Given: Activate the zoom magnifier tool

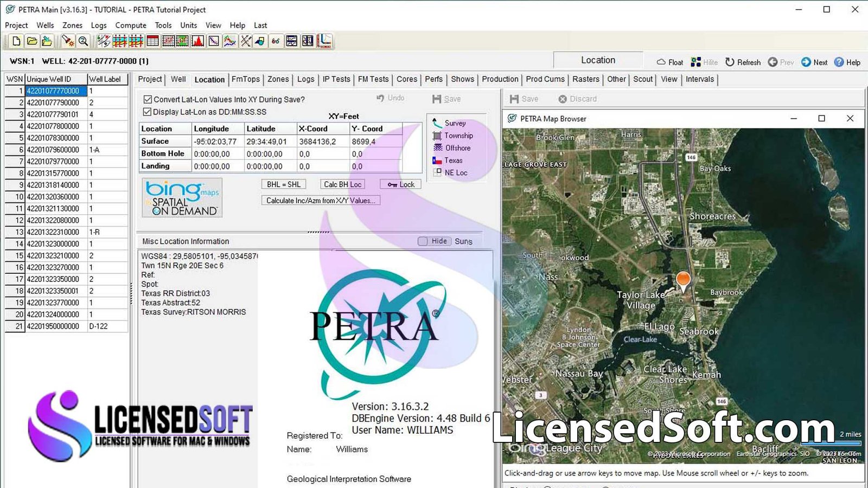Looking at the screenshot, I should click(83, 41).
